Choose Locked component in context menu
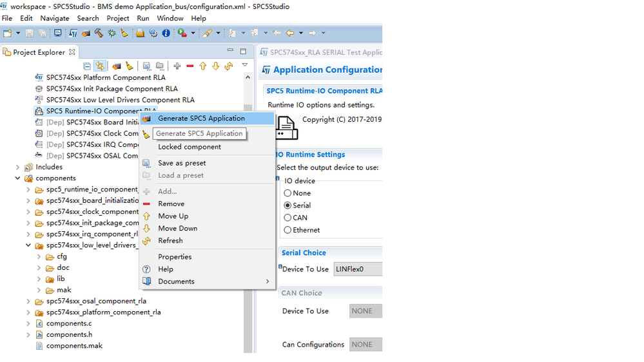The height and width of the screenshot is (362, 644). tap(207, 147)
